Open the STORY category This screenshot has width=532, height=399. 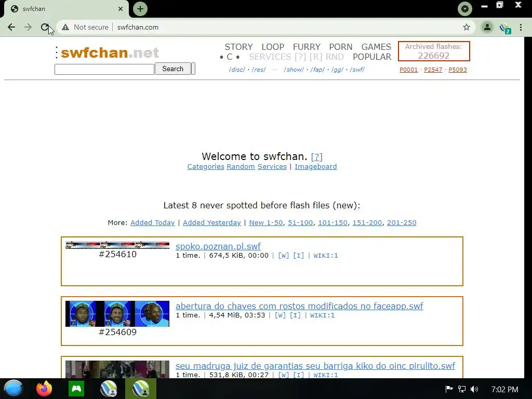(238, 47)
